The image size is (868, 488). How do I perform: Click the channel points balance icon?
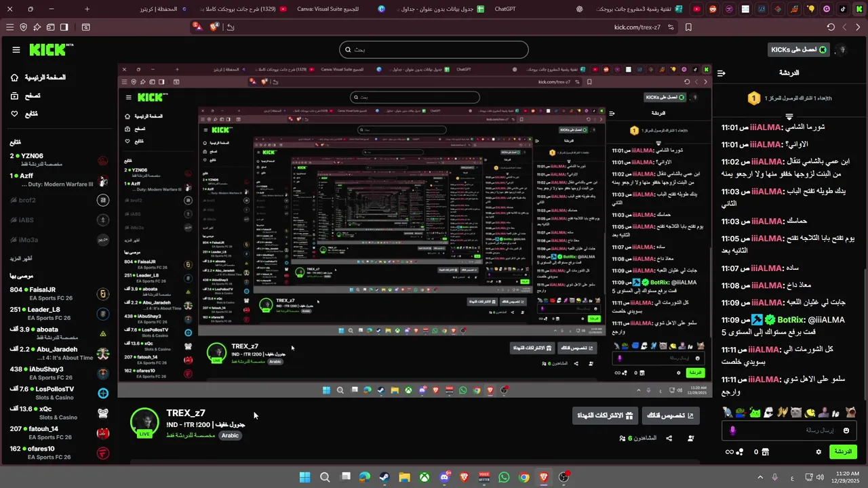734,451
